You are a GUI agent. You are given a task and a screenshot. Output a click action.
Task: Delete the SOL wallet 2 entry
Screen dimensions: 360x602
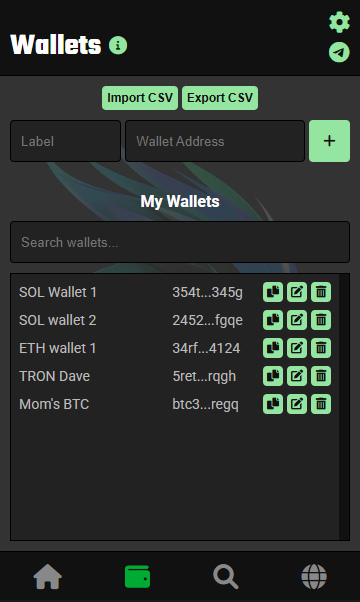(x=321, y=320)
